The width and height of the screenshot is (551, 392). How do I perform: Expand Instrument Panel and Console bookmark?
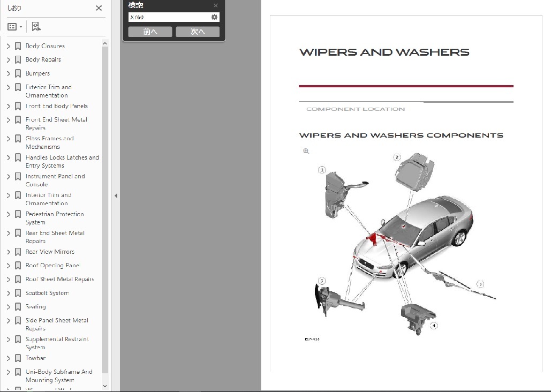click(x=9, y=177)
